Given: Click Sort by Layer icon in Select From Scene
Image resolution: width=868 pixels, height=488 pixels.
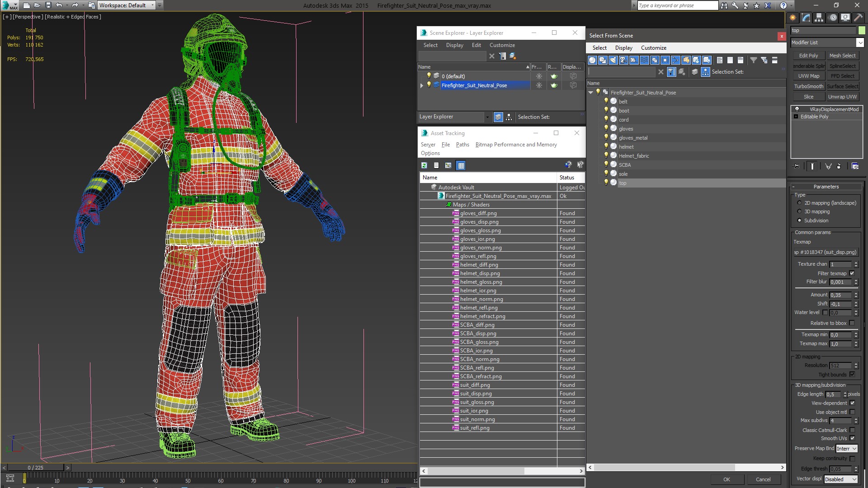Looking at the screenshot, I should coord(695,72).
